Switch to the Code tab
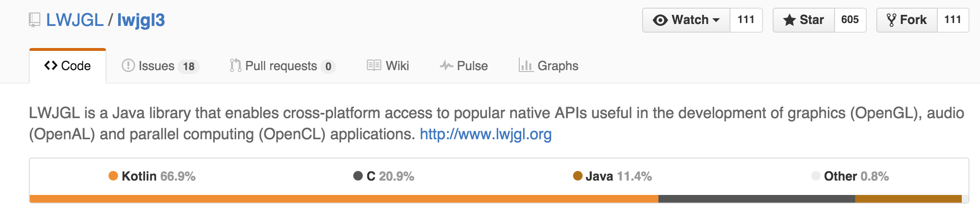Image resolution: width=980 pixels, height=218 pixels. 68,66
